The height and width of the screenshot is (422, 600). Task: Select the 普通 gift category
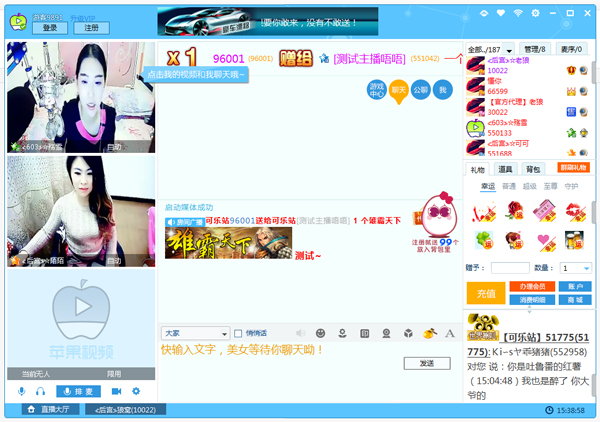[x=509, y=186]
